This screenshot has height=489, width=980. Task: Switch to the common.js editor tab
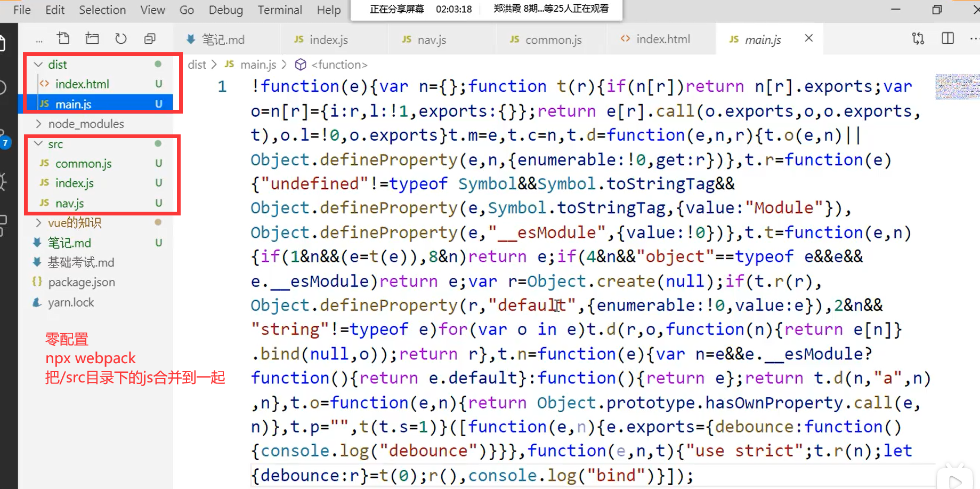click(x=550, y=39)
